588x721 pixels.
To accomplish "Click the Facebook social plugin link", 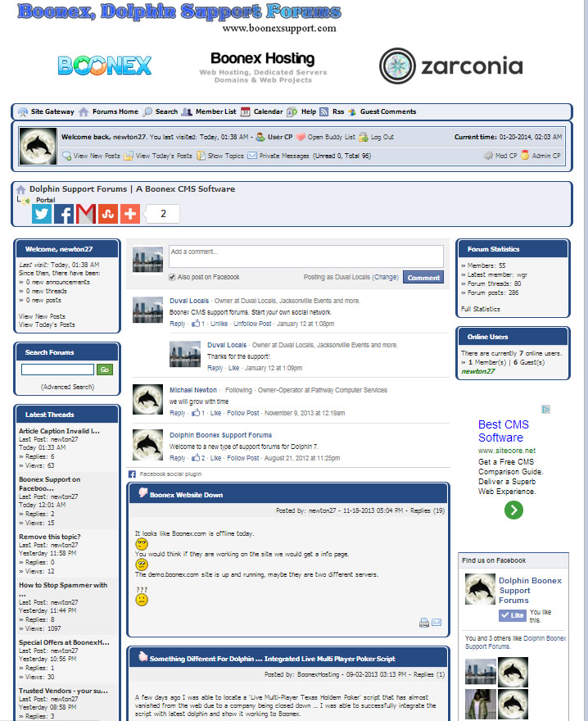I will [170, 474].
